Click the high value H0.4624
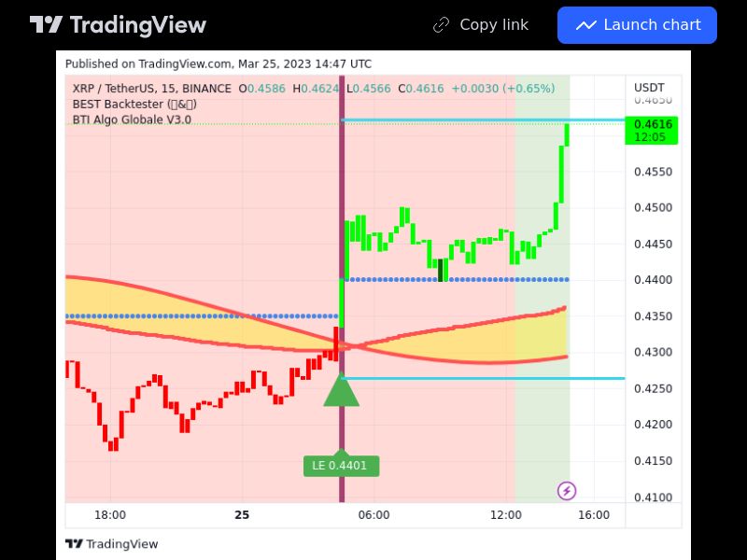Viewport: 747px width, 560px height. 316,89
